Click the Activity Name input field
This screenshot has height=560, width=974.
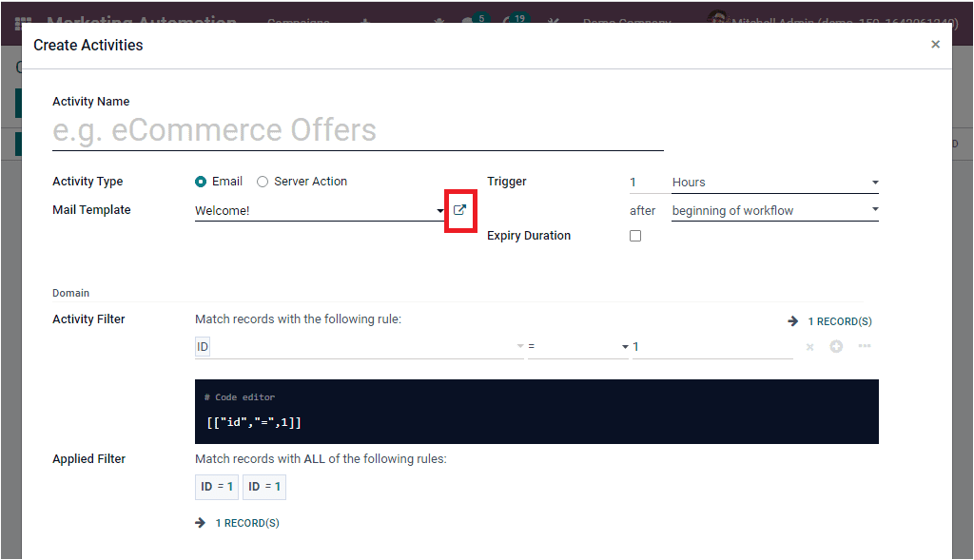pyautogui.click(x=358, y=130)
